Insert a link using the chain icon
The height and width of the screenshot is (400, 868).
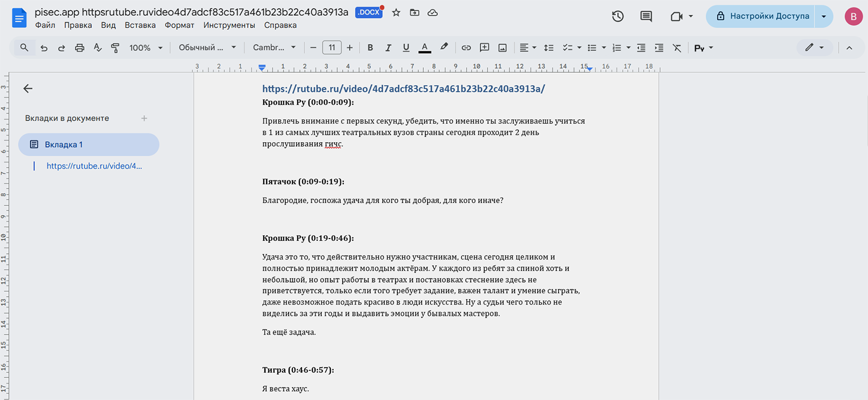(466, 48)
